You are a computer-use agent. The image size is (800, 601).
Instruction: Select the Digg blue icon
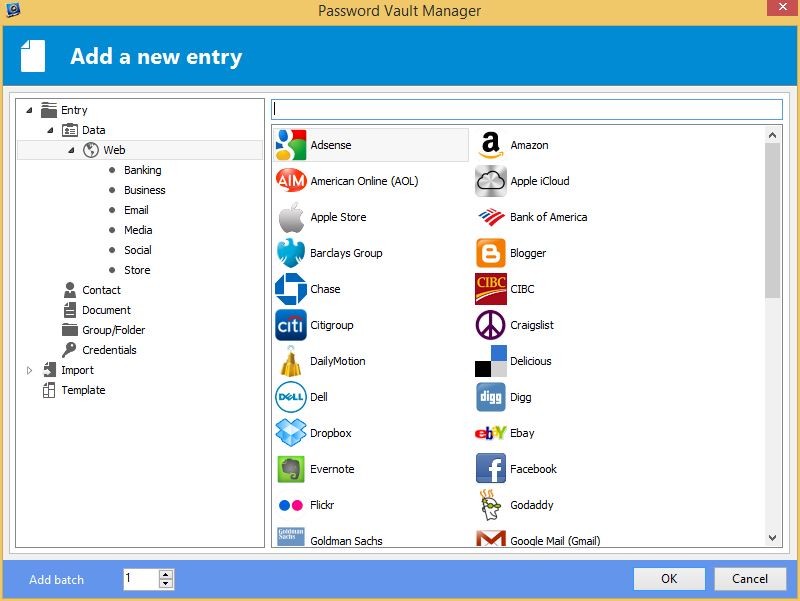491,397
